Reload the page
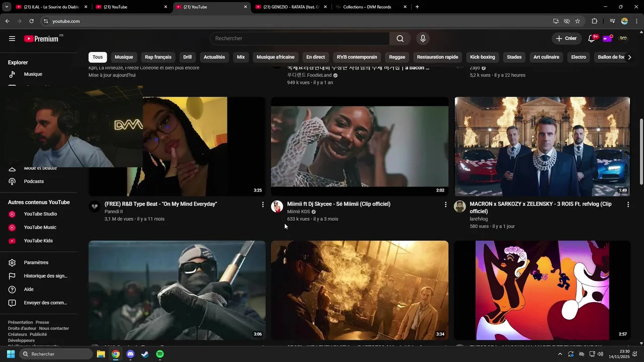 [31, 21]
